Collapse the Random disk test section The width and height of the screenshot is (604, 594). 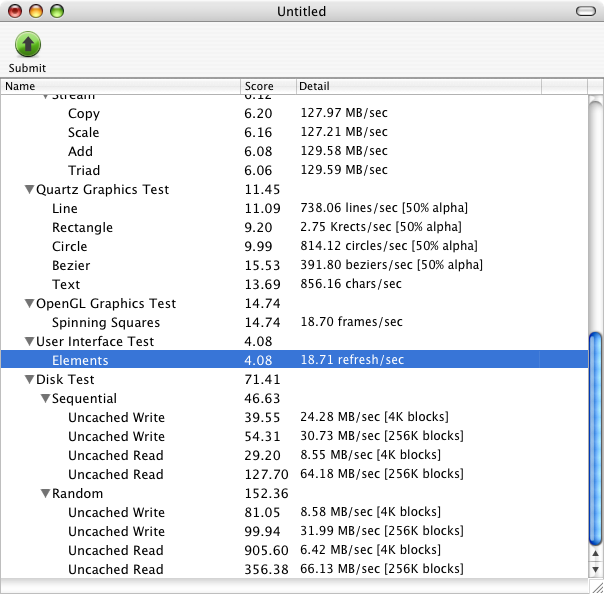45,494
